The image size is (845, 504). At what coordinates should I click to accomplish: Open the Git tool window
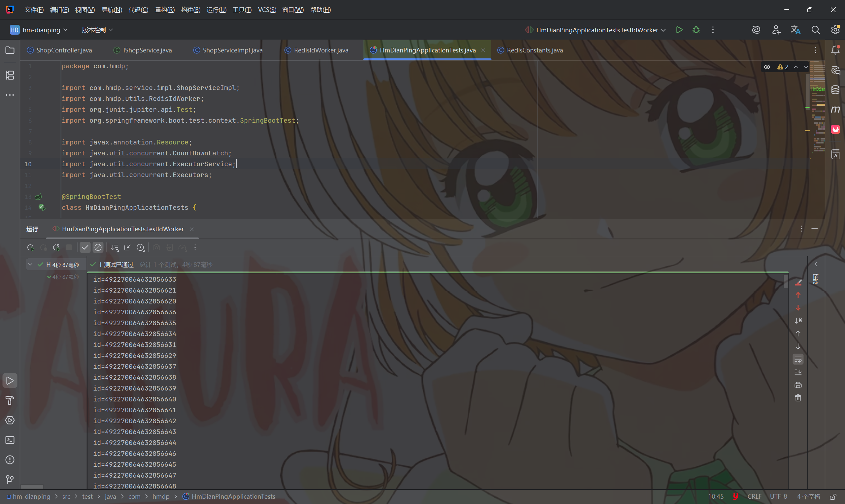tap(10, 480)
